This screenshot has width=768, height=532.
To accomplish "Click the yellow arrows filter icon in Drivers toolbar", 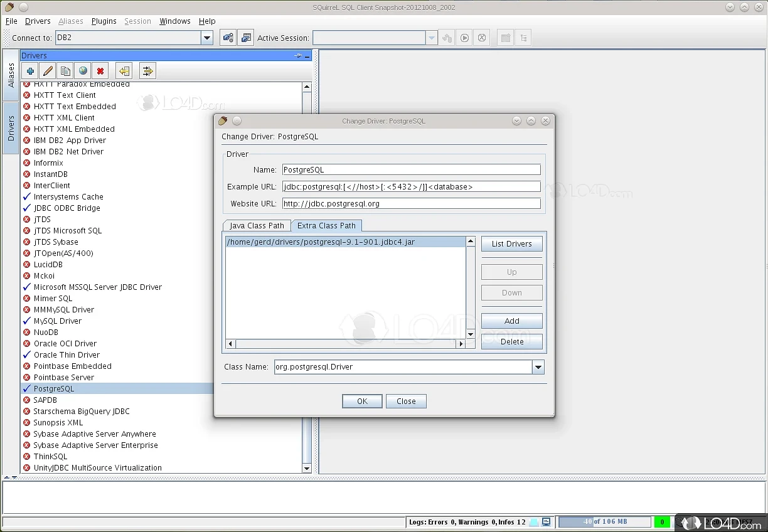I will pyautogui.click(x=147, y=71).
